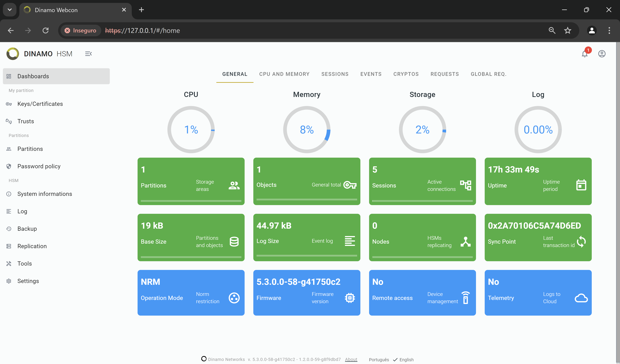Switch to CRYPTOS dashboard tab
The height and width of the screenshot is (364, 620).
point(406,74)
